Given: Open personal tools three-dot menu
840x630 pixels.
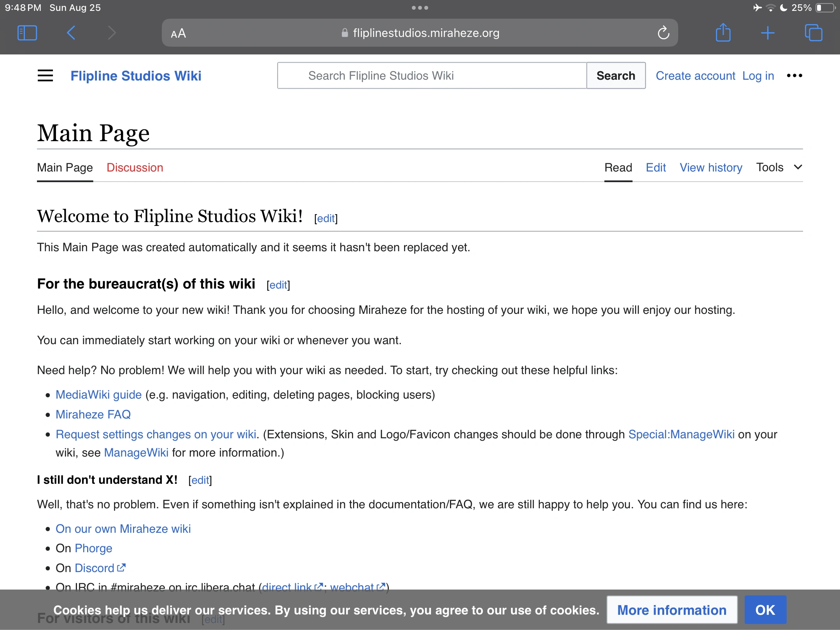Looking at the screenshot, I should coord(794,75).
